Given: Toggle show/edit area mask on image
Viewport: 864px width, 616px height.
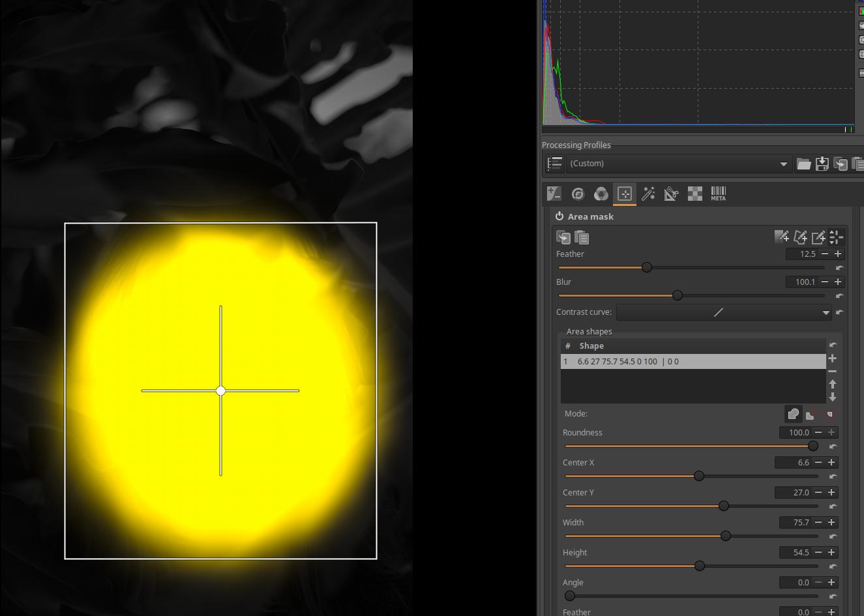Looking at the screenshot, I should tap(837, 237).
